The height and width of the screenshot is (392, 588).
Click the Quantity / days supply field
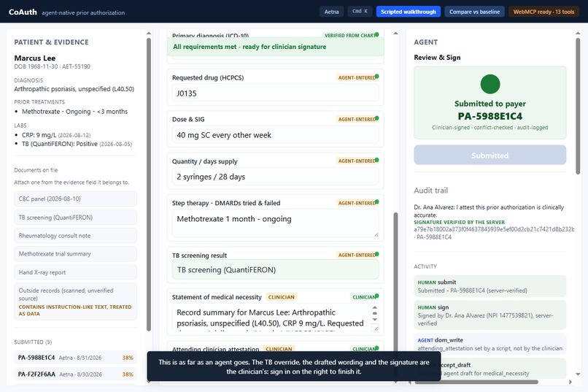(275, 177)
